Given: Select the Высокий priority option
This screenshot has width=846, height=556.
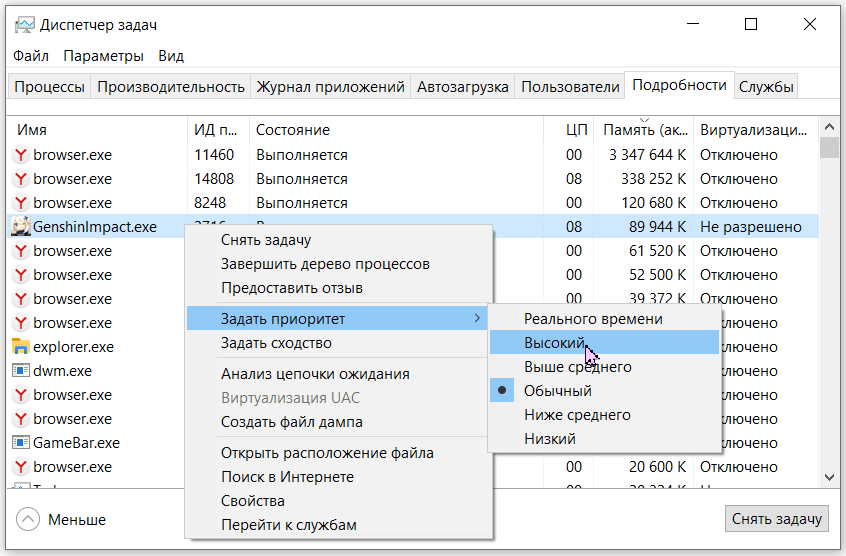Looking at the screenshot, I should click(x=554, y=343).
